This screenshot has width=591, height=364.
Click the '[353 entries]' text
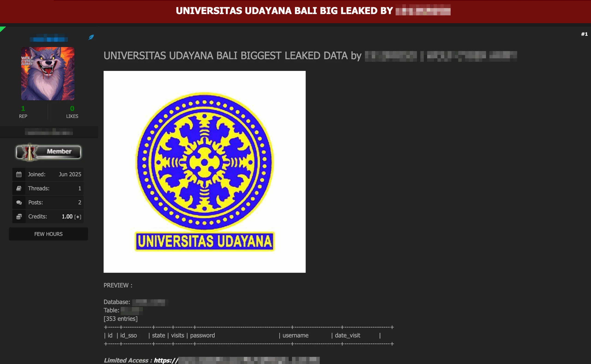click(121, 319)
